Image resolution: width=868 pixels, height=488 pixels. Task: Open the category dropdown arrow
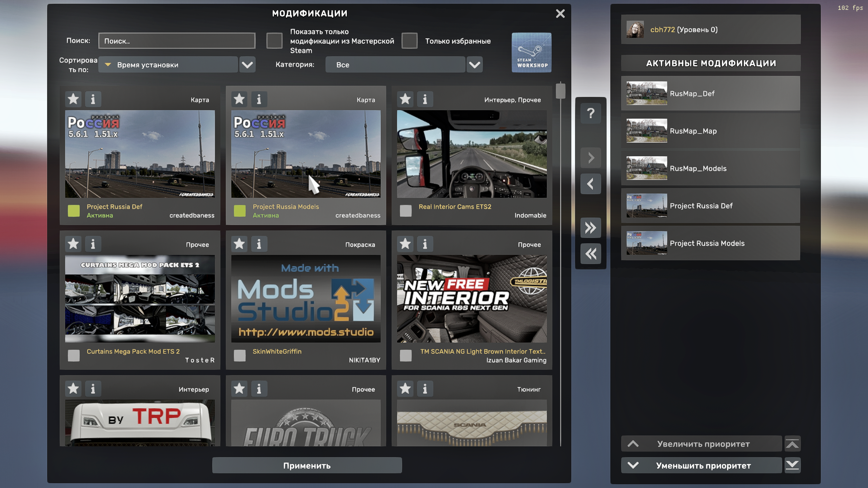(x=474, y=65)
